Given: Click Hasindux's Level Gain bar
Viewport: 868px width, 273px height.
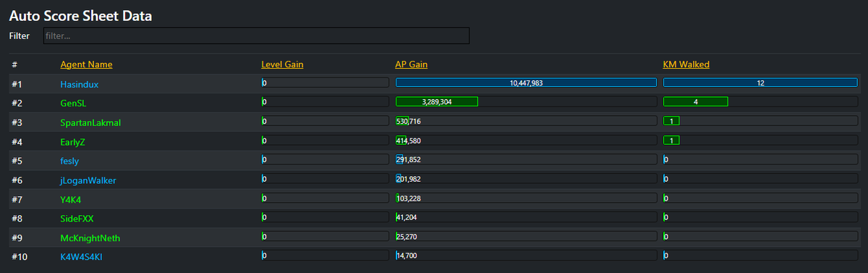Looking at the screenshot, I should point(325,83).
